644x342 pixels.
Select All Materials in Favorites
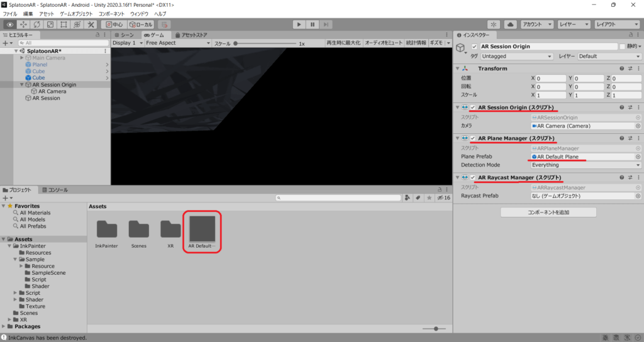[35, 212]
